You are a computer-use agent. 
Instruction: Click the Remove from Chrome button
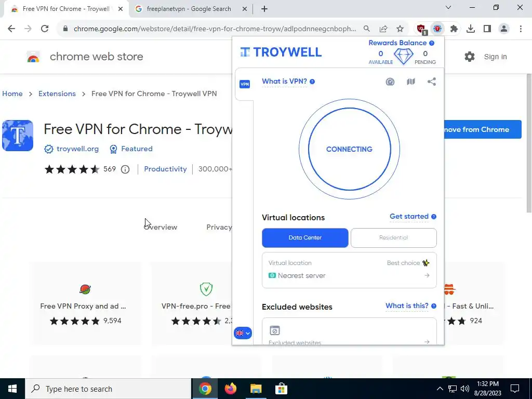(x=482, y=129)
